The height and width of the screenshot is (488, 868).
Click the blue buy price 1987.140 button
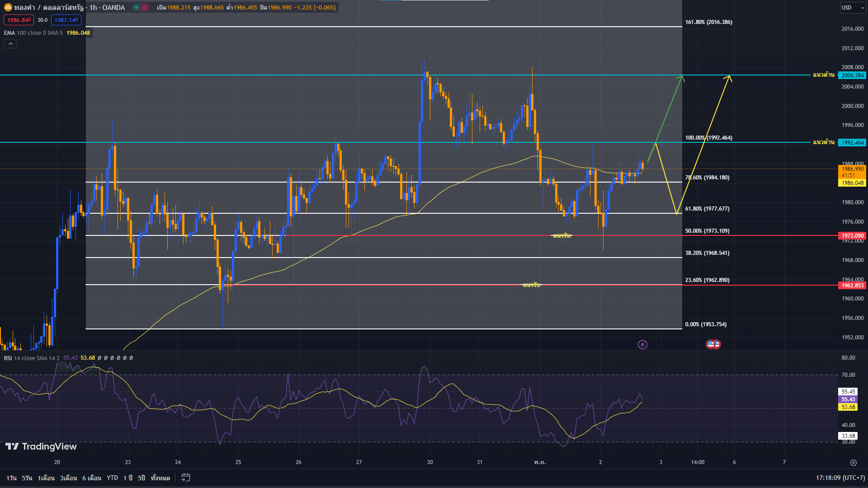[x=66, y=20]
